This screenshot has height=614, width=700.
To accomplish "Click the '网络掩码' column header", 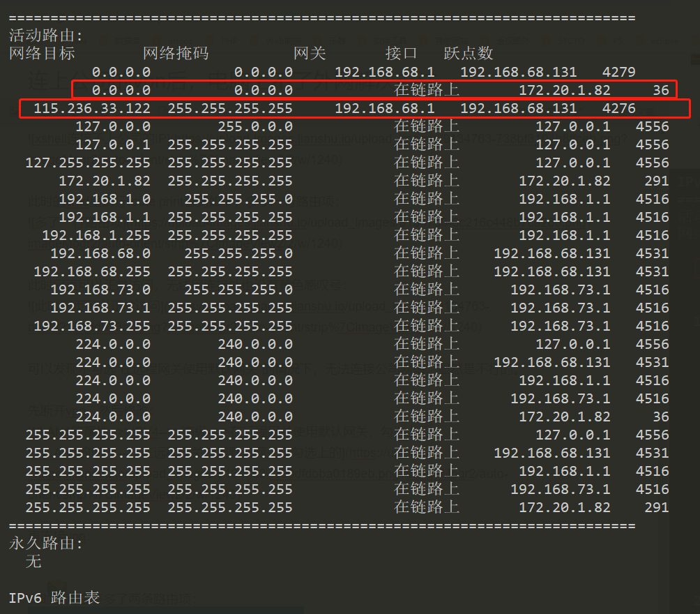I will (176, 53).
